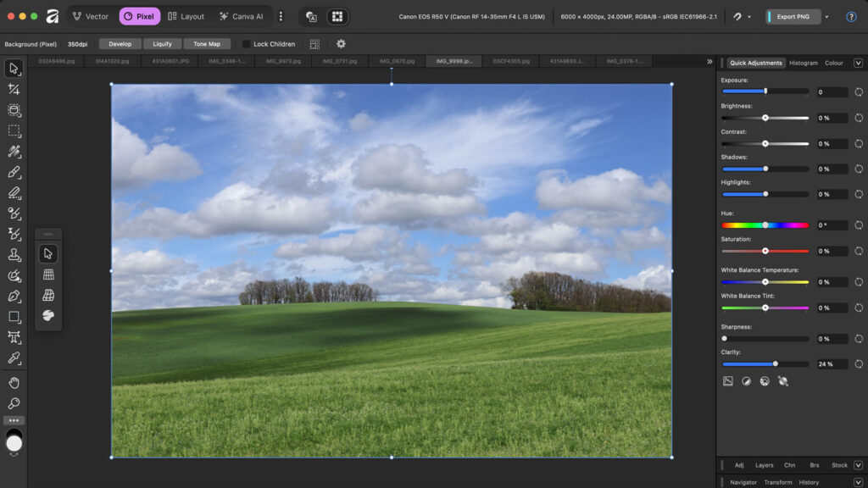The width and height of the screenshot is (868, 488).
Task: Open the dropdown arrow beside Export PNG
Action: tap(826, 16)
